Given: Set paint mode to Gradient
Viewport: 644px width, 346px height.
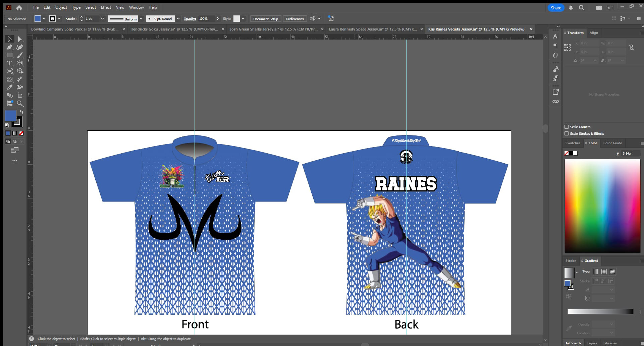Looking at the screenshot, I should point(14,133).
